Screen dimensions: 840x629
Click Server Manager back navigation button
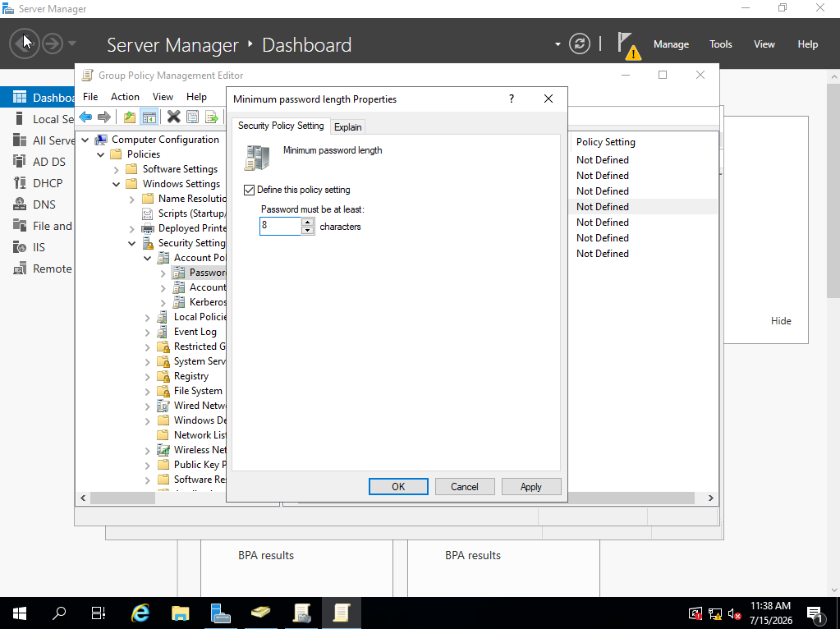24,44
